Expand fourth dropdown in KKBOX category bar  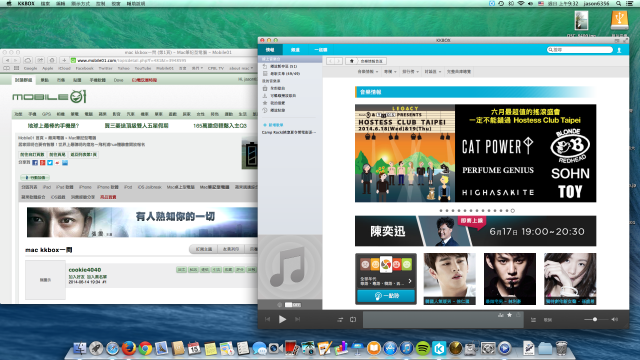(433, 72)
